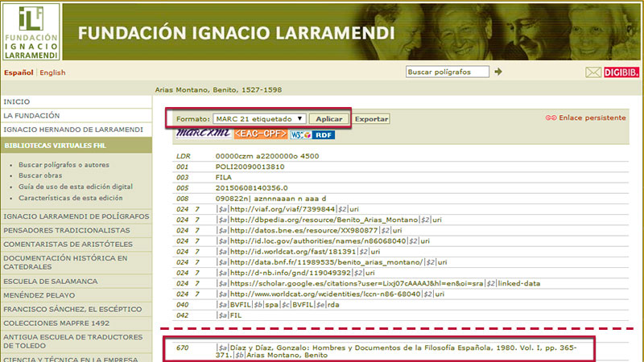The height and width of the screenshot is (362, 644).
Task: Click the DIGIBIB logo
Action: click(x=621, y=72)
